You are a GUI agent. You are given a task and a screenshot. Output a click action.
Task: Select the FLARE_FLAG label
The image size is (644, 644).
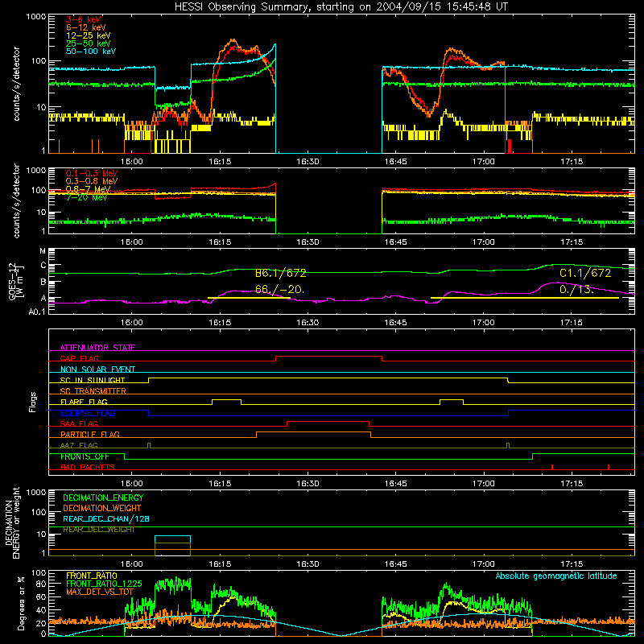[x=84, y=402]
